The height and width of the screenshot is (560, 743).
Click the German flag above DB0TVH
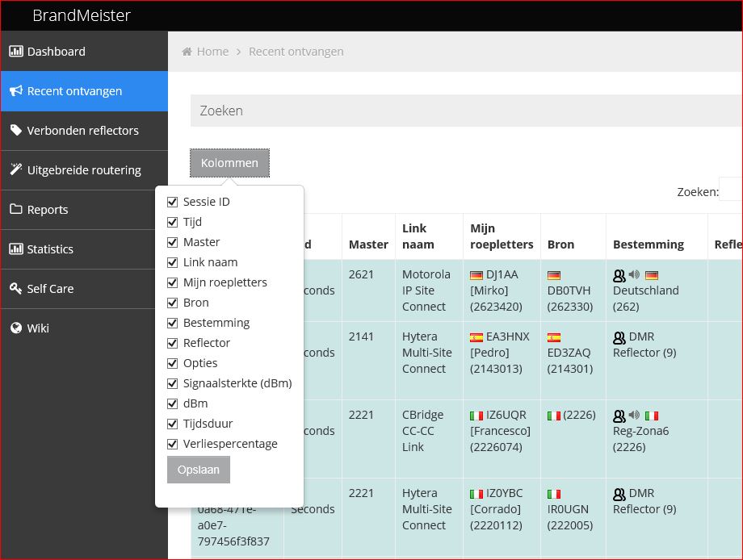(x=553, y=275)
